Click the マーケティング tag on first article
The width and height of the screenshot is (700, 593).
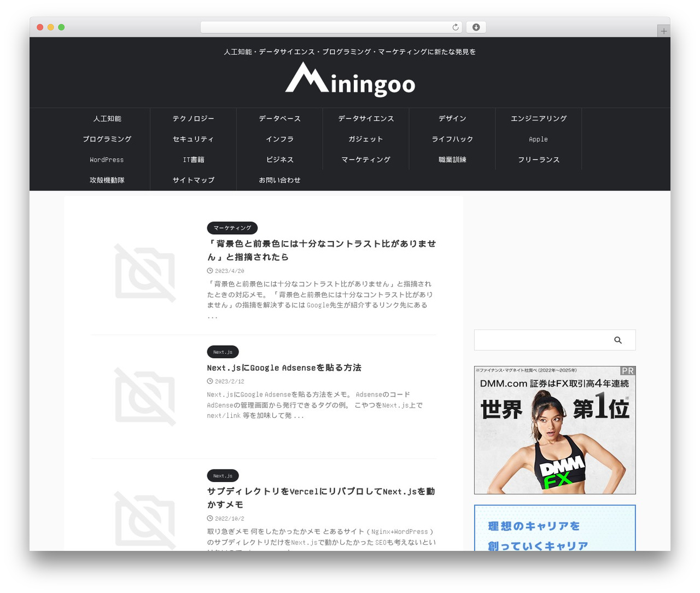pyautogui.click(x=232, y=228)
